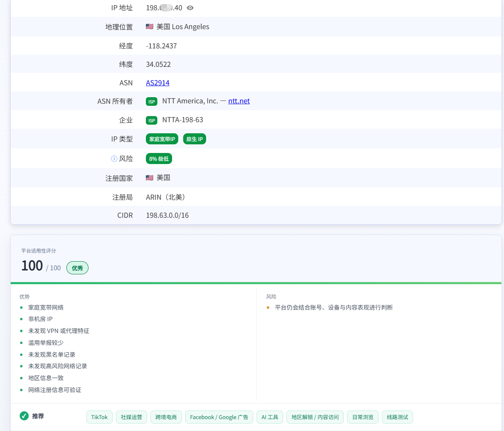504x431 pixels.
Task: Click the 原生 IP badge
Action: coord(195,139)
